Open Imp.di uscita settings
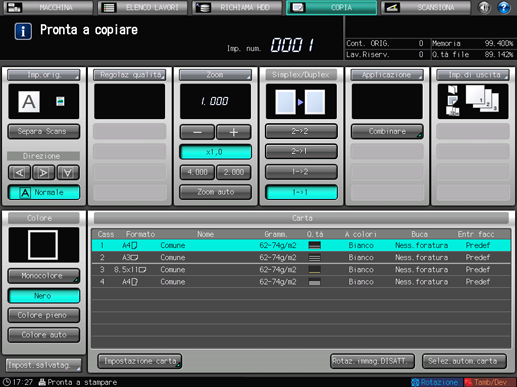This screenshot has height=387, width=517. (473, 75)
